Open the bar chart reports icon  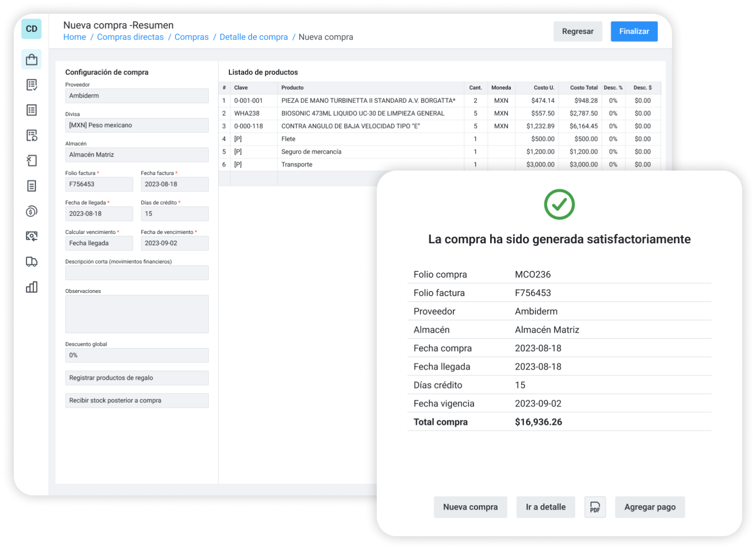click(31, 287)
